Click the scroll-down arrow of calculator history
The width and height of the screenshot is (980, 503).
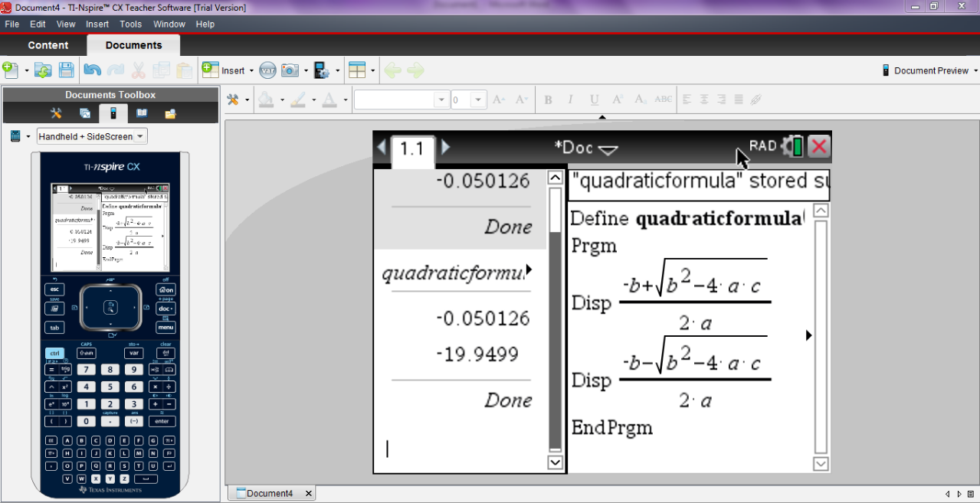point(556,462)
